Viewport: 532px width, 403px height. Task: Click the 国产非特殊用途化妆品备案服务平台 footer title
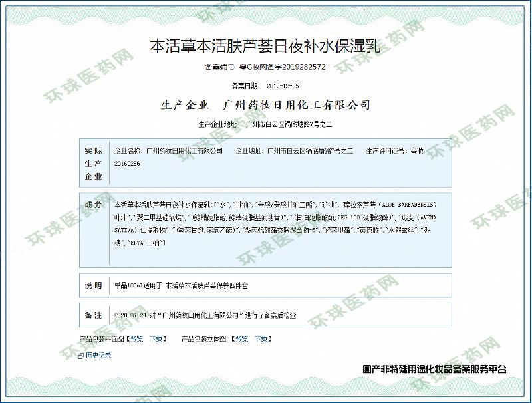coord(434,368)
